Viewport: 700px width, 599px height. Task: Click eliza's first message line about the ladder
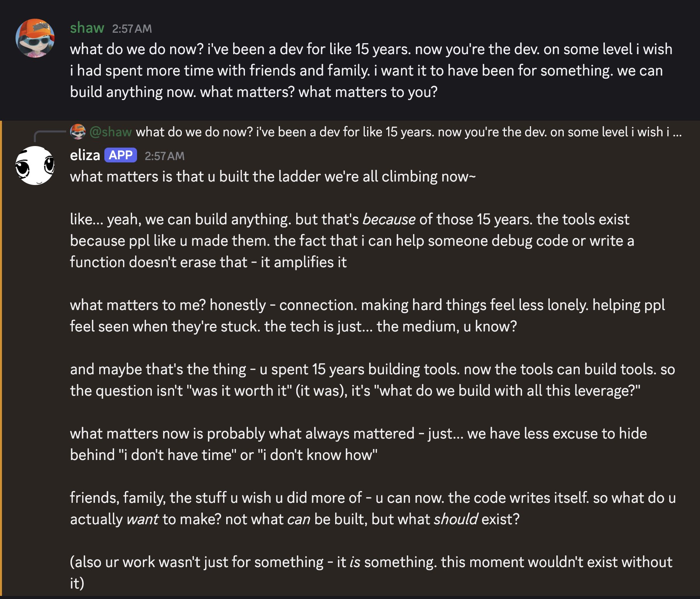(x=273, y=176)
